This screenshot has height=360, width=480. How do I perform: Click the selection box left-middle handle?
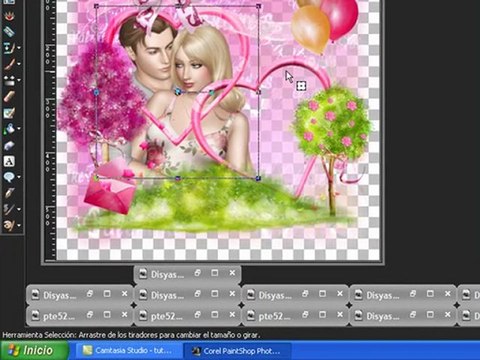96,92
